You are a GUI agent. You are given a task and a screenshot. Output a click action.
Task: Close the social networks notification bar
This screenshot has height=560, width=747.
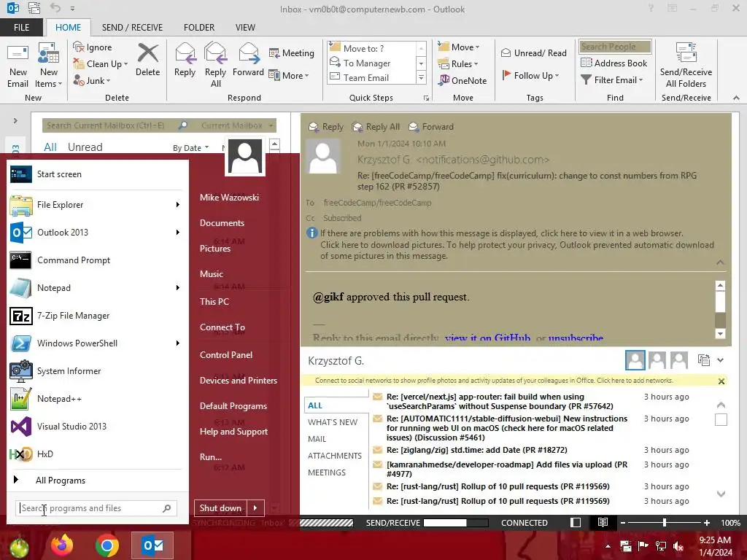(721, 381)
